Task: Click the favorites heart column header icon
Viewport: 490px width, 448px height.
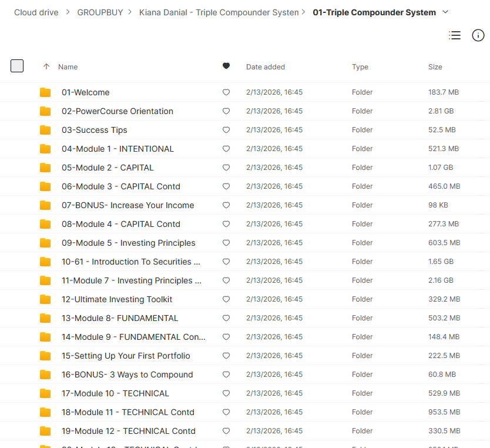Action: pyautogui.click(x=226, y=66)
